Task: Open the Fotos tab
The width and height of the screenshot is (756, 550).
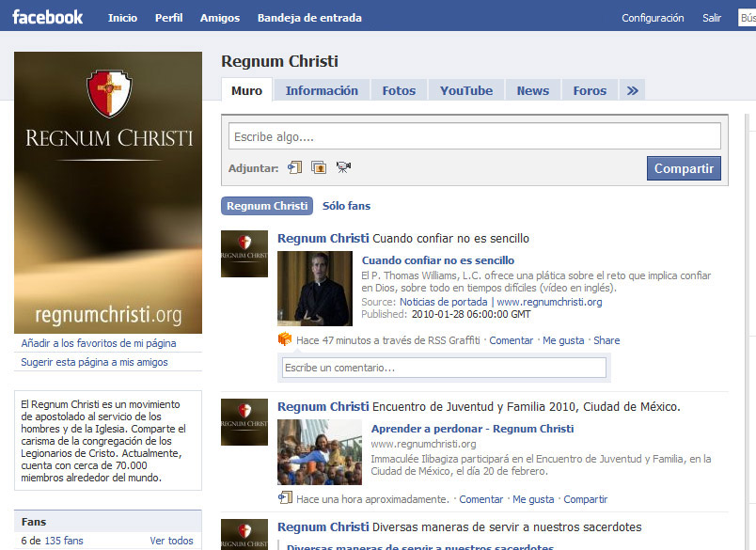Action: point(399,90)
